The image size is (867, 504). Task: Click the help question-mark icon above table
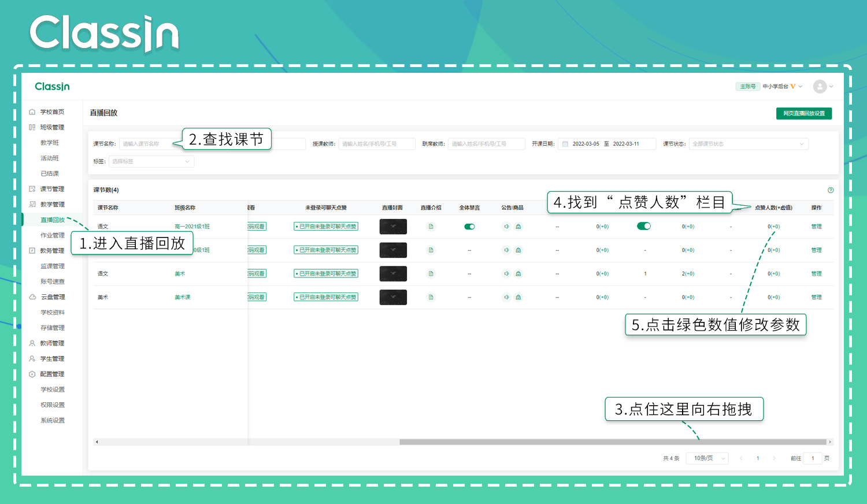coord(831,190)
